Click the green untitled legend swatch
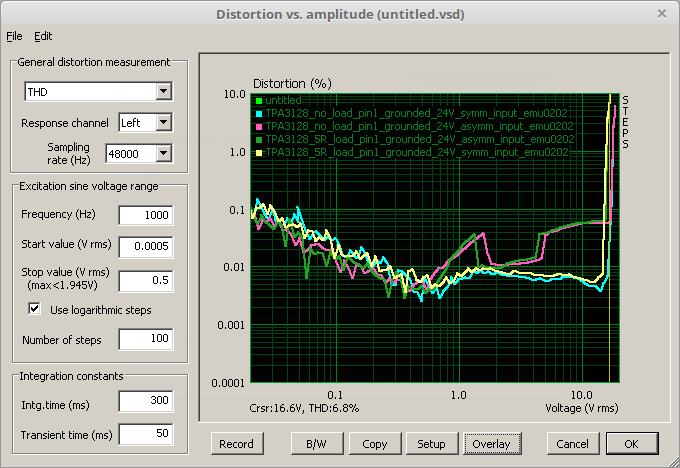 tap(258, 100)
